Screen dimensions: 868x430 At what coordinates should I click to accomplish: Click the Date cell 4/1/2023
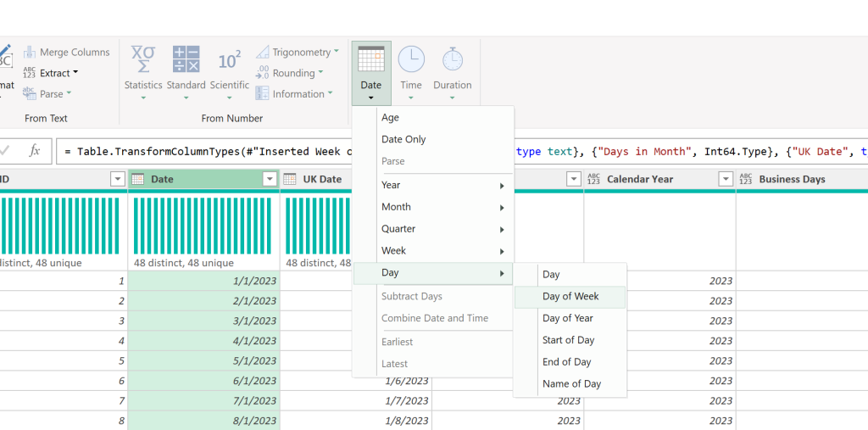(203, 341)
